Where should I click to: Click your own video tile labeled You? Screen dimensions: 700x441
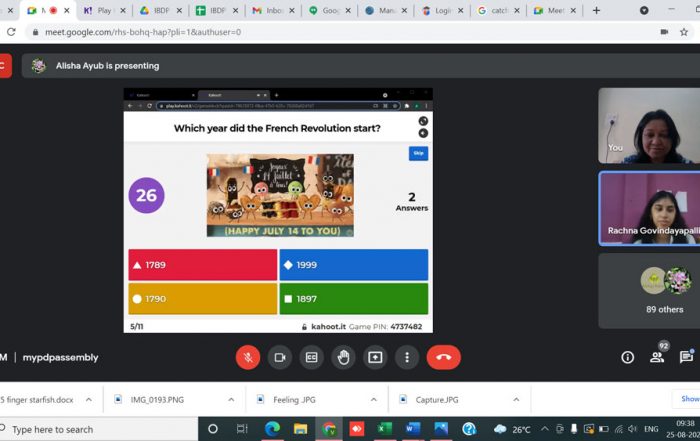(649, 125)
